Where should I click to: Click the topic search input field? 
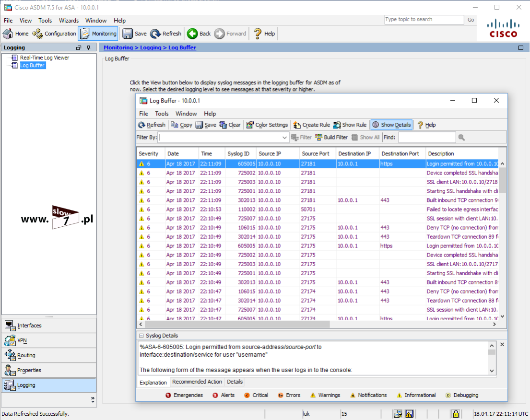(424, 20)
